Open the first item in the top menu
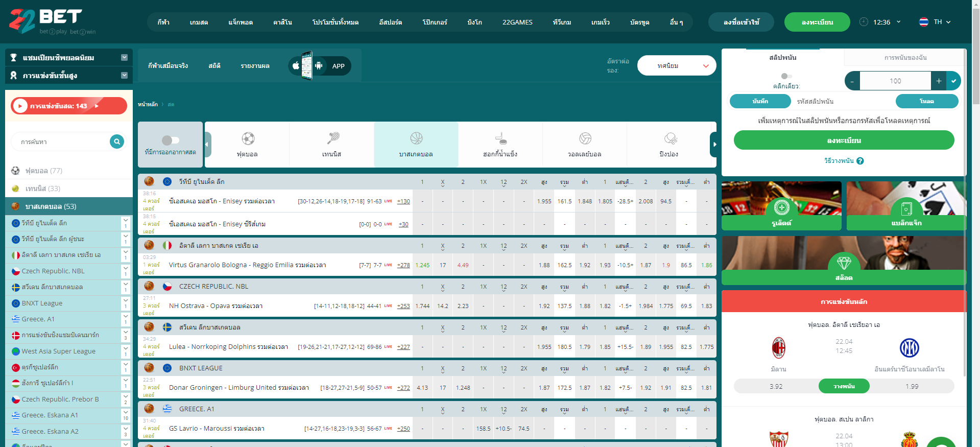Image resolution: width=980 pixels, height=447 pixels. (163, 22)
